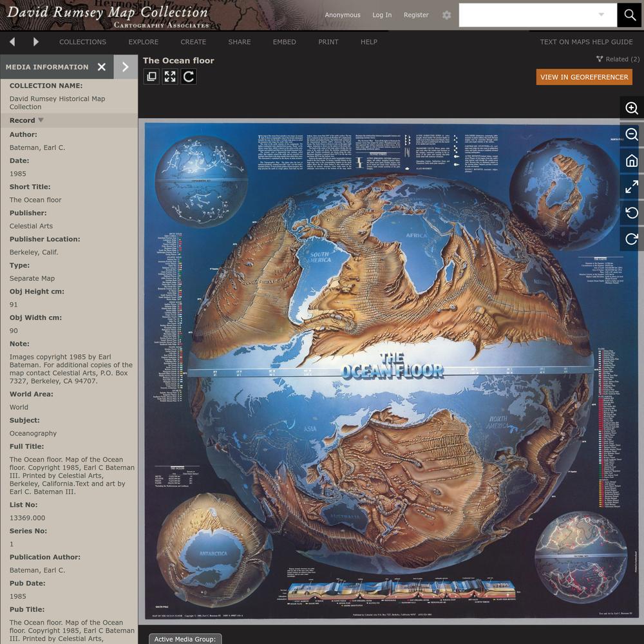
Task: Rotate the map clockwise
Action: 631,239
